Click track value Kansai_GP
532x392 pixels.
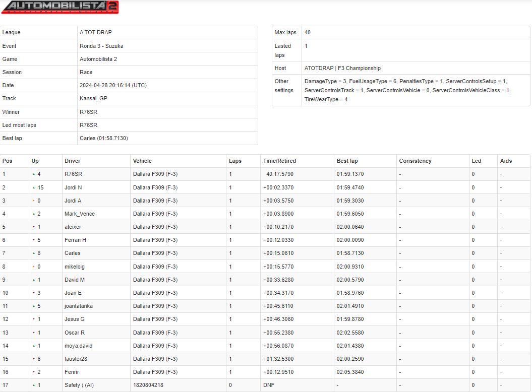point(93,98)
